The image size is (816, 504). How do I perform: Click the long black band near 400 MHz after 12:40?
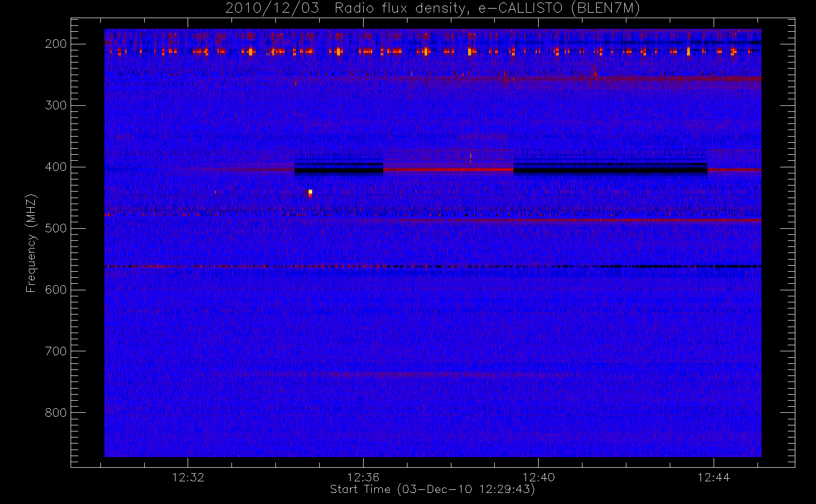click(x=610, y=170)
